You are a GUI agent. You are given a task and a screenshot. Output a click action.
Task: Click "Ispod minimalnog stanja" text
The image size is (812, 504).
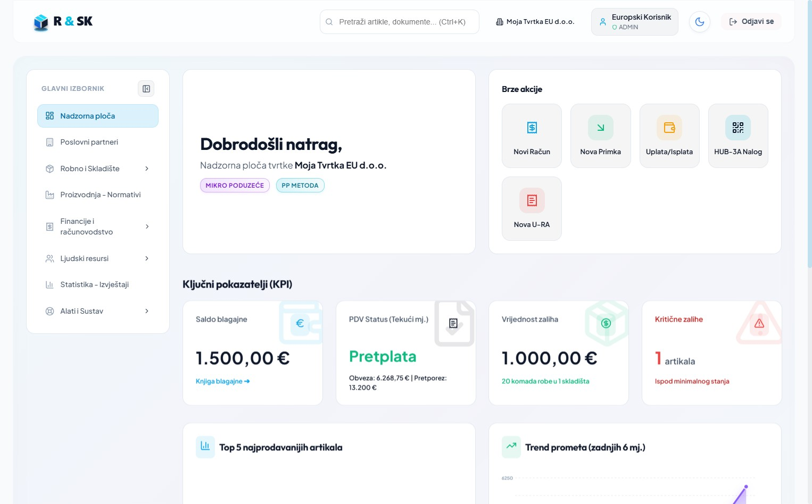coord(692,381)
